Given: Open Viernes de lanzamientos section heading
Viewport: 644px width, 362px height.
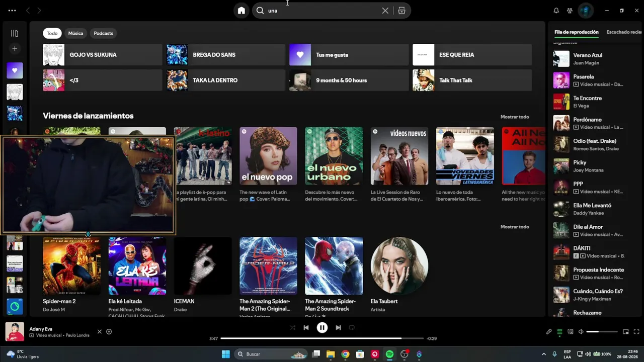Looking at the screenshot, I should (x=88, y=116).
